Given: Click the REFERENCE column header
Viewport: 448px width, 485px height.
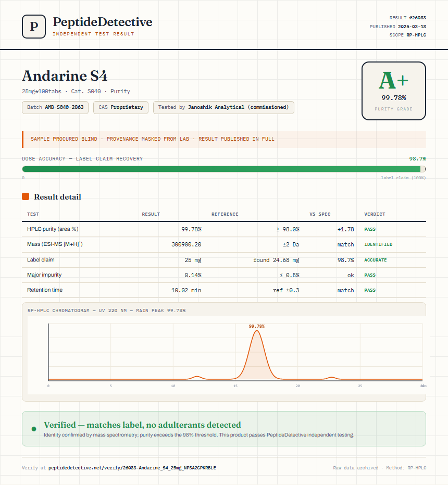Looking at the screenshot, I should pyautogui.click(x=225, y=214).
